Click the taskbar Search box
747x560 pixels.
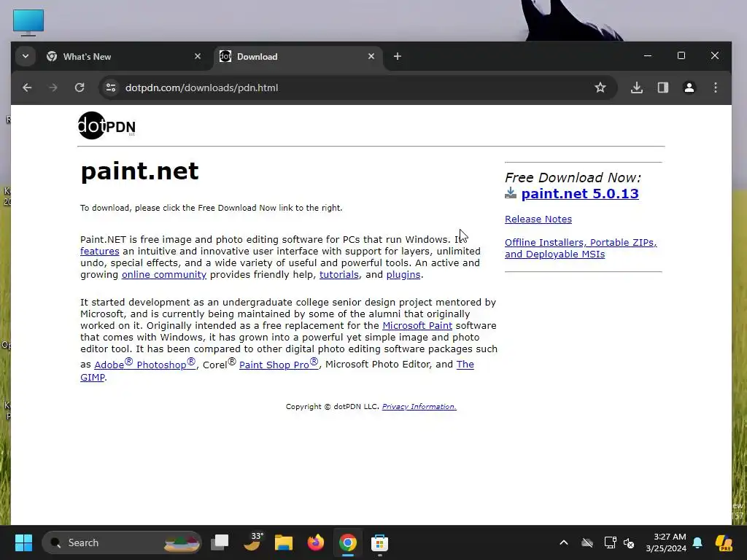coord(122,542)
